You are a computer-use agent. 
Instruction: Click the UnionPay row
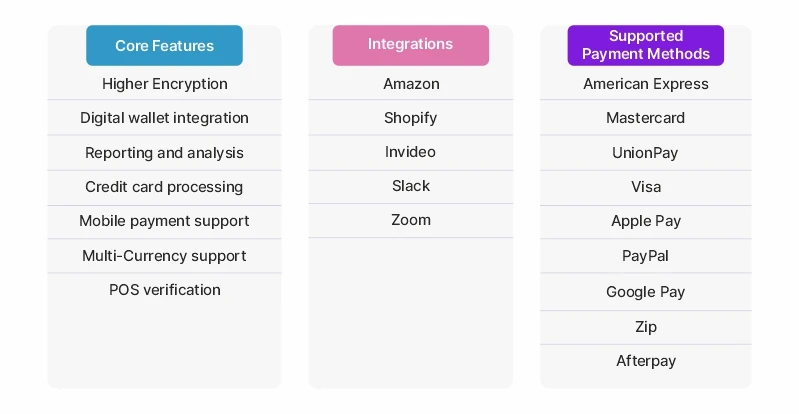(x=645, y=153)
